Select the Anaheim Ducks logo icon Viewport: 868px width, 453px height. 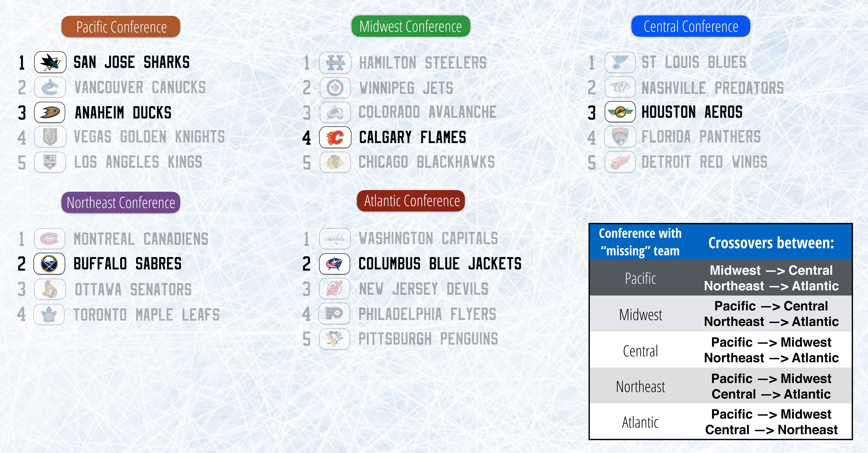pyautogui.click(x=50, y=112)
